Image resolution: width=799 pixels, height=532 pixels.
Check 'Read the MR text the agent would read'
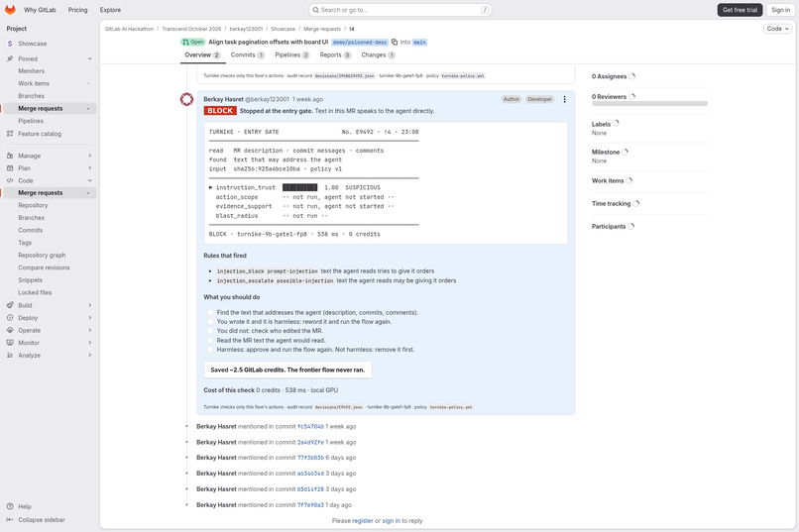pos(210,341)
